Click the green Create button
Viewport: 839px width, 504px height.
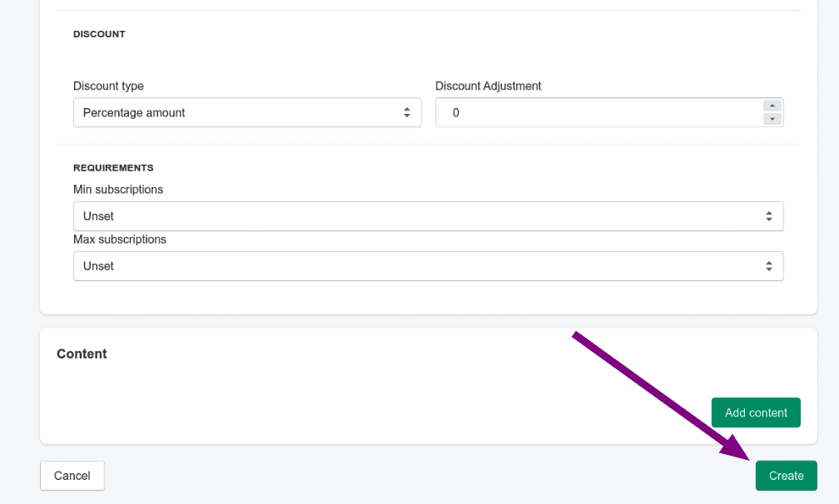(x=786, y=476)
